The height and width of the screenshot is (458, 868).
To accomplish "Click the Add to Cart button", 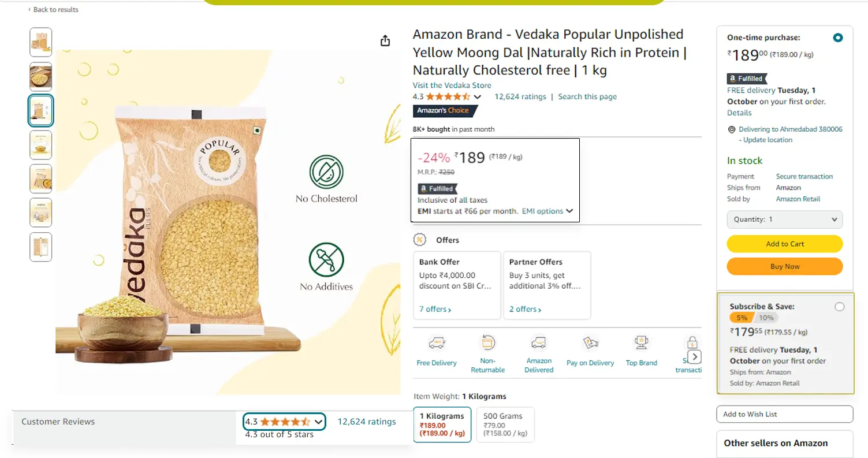I will [784, 244].
